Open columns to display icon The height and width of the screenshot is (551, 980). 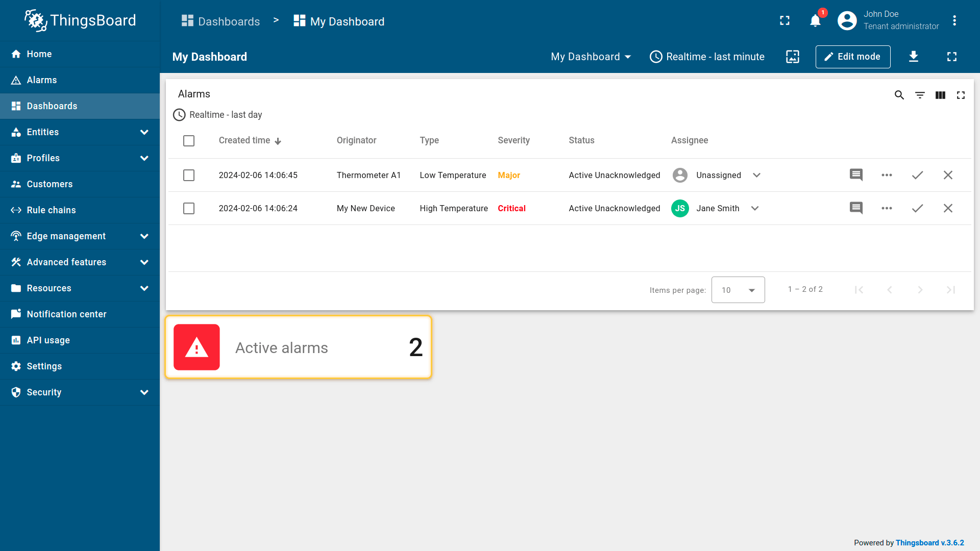940,95
